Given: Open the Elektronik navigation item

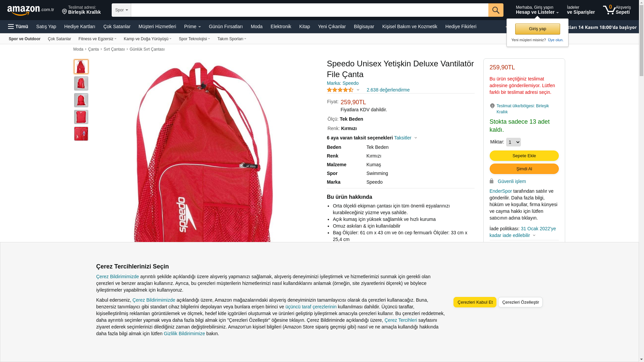Looking at the screenshot, I should pos(281,26).
